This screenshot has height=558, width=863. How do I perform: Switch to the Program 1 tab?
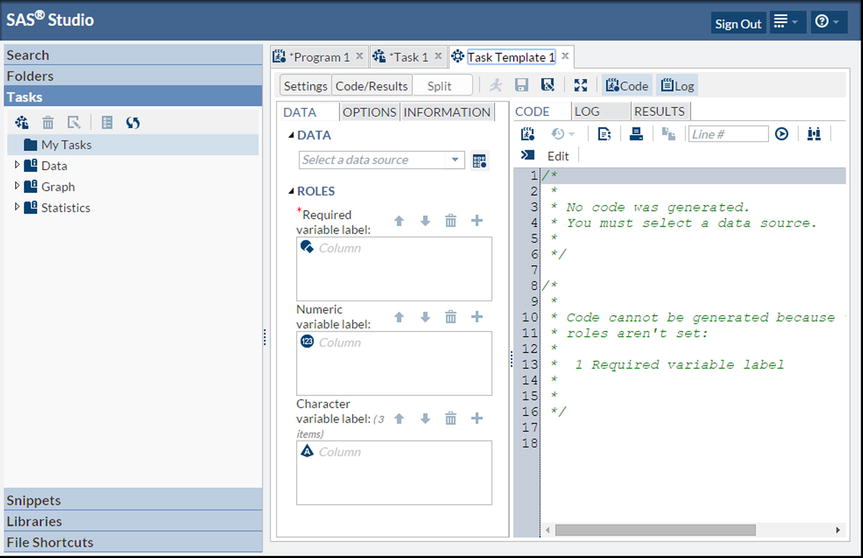click(319, 57)
